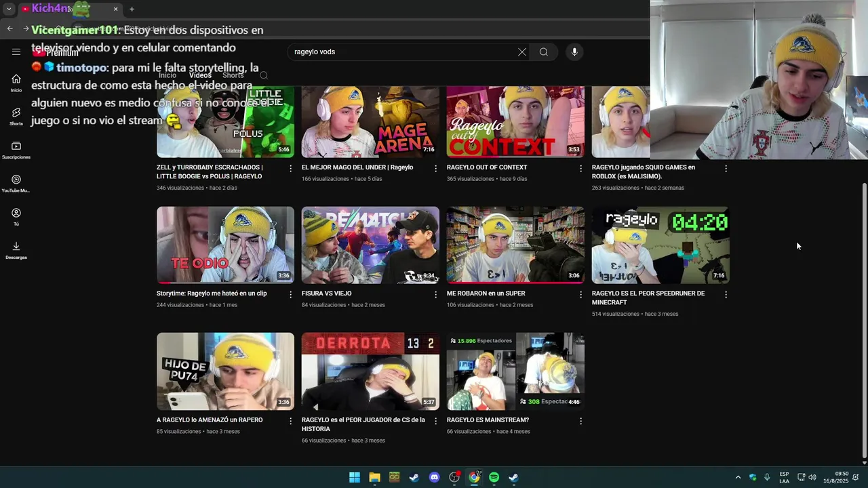The width and height of the screenshot is (868, 488).
Task: Open options for A RAGEYLO lo AMENAZÓ video
Action: point(291,421)
